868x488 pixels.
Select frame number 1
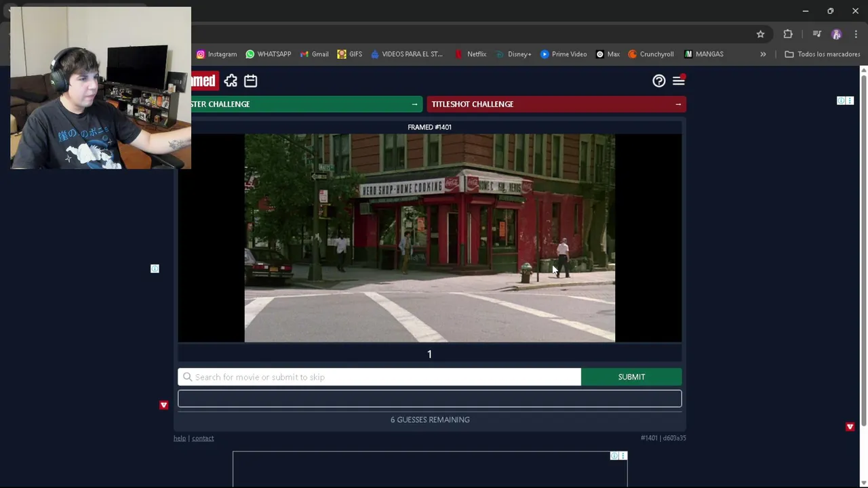[429, 354]
